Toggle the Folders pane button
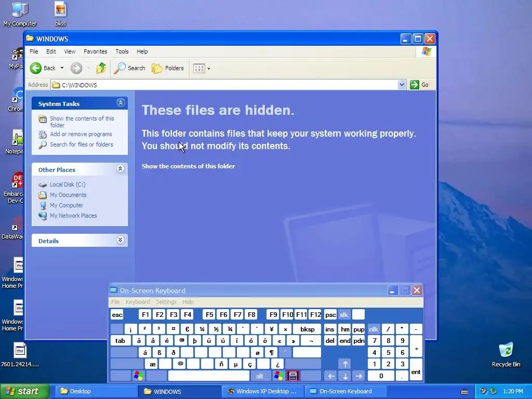532x399 pixels. pos(168,68)
